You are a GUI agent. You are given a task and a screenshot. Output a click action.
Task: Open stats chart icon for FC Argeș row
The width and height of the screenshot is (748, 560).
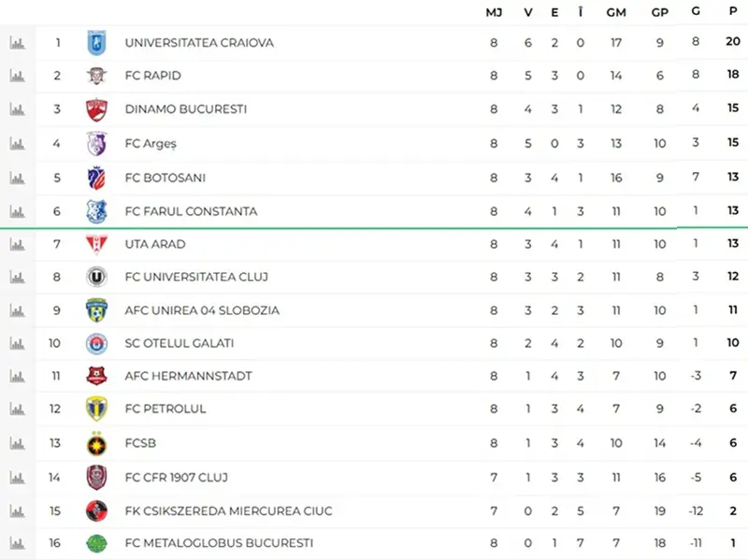coord(17,144)
